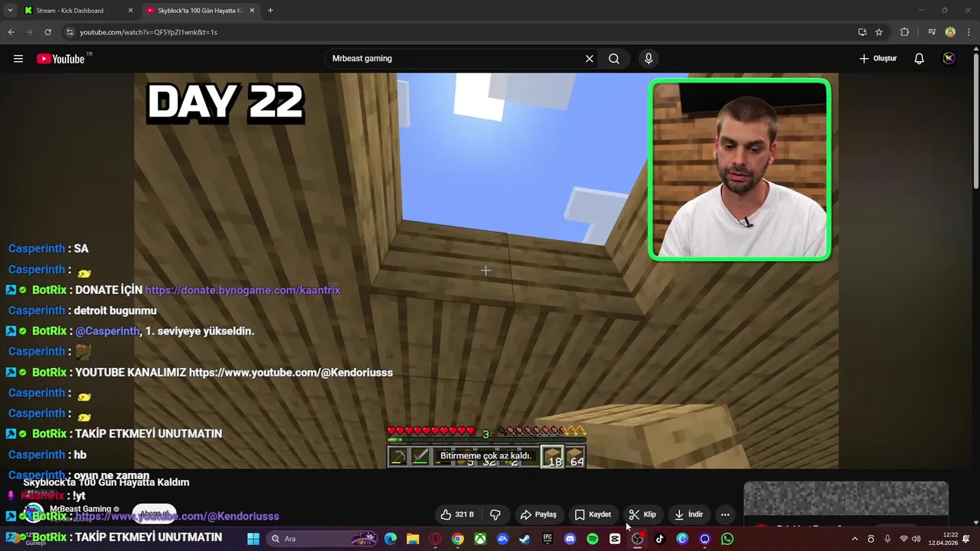
Task: Open the Windows Start menu
Action: point(253,539)
